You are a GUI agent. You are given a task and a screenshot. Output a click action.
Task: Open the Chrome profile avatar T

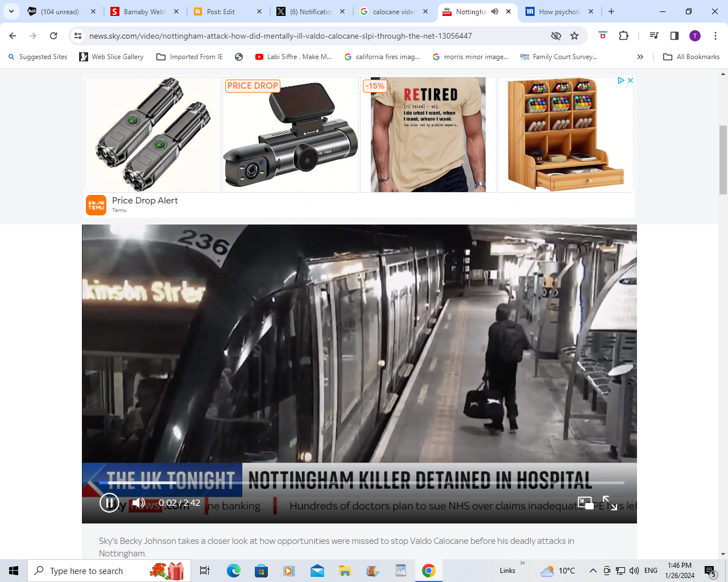click(x=695, y=36)
